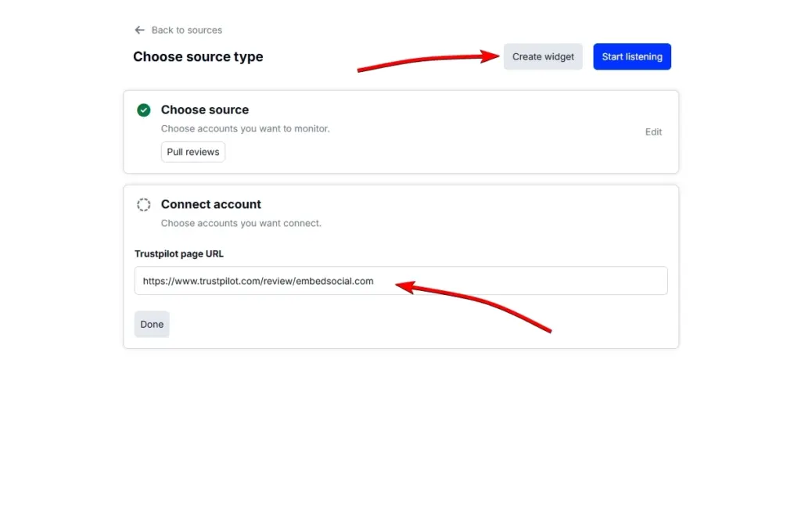Open the Edit option for Choose source

[x=653, y=131]
